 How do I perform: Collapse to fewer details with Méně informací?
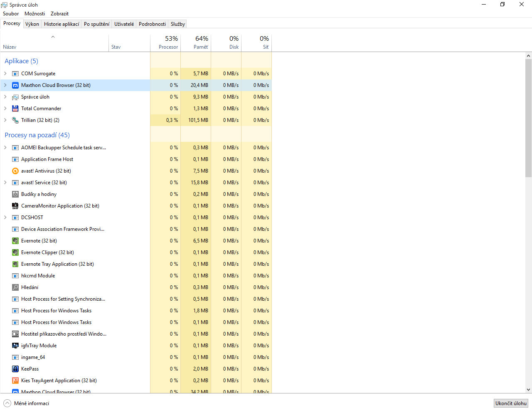click(27, 403)
